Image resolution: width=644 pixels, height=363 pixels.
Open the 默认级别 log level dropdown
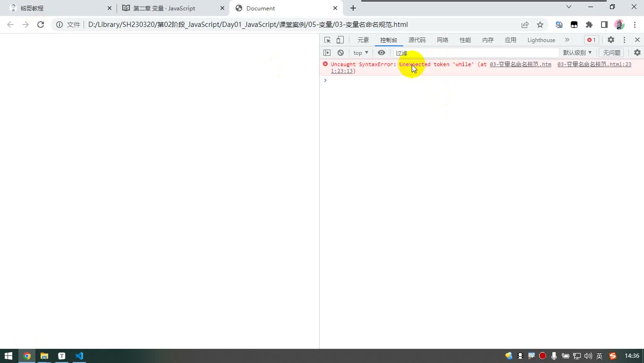pyautogui.click(x=577, y=53)
